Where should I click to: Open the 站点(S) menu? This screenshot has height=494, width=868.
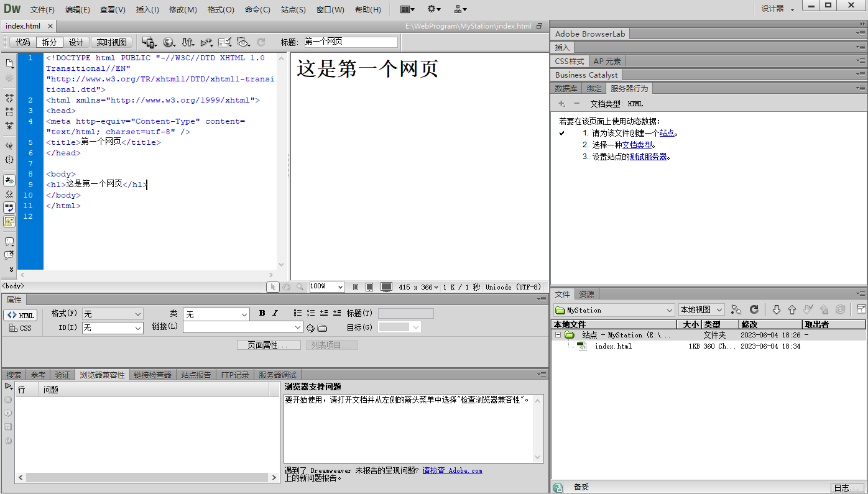pos(293,10)
